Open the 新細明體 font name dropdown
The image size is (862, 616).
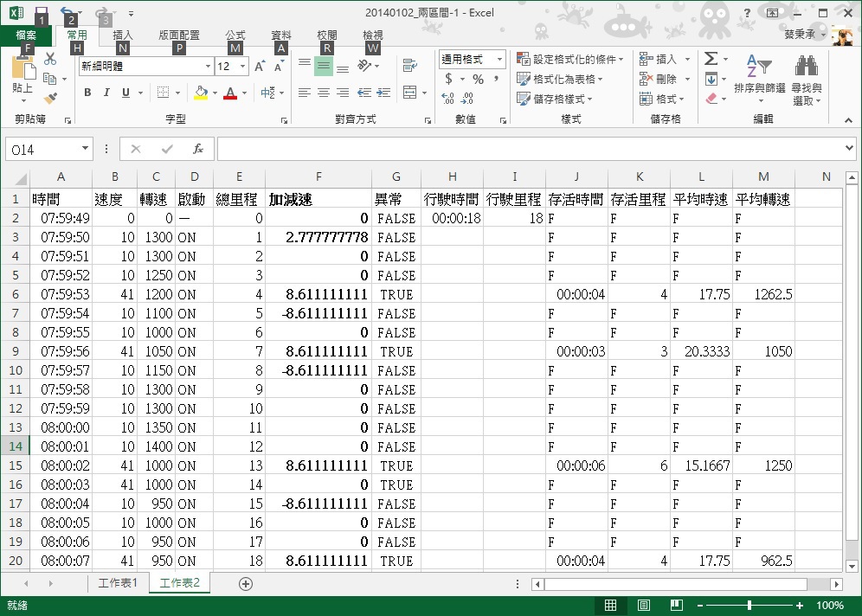click(208, 67)
